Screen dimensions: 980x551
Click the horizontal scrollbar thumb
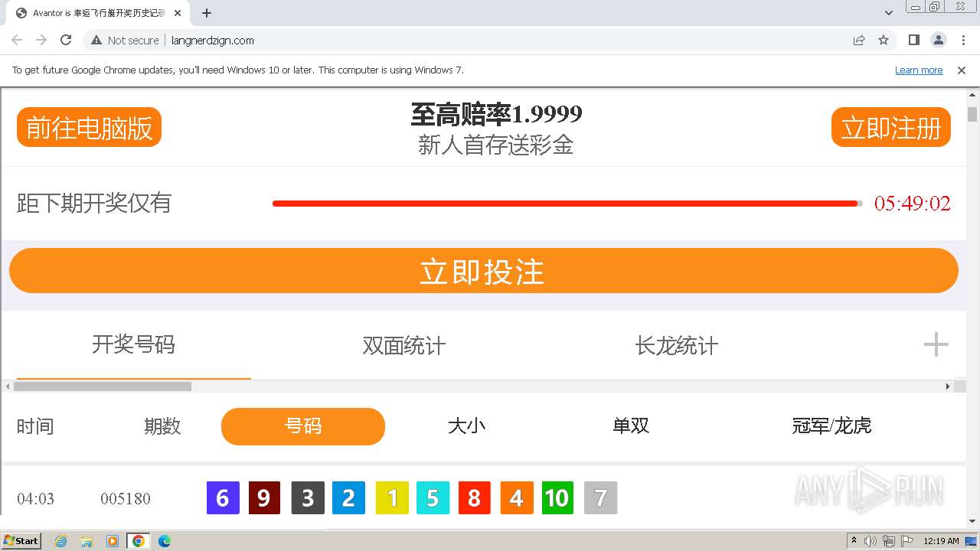[103, 386]
